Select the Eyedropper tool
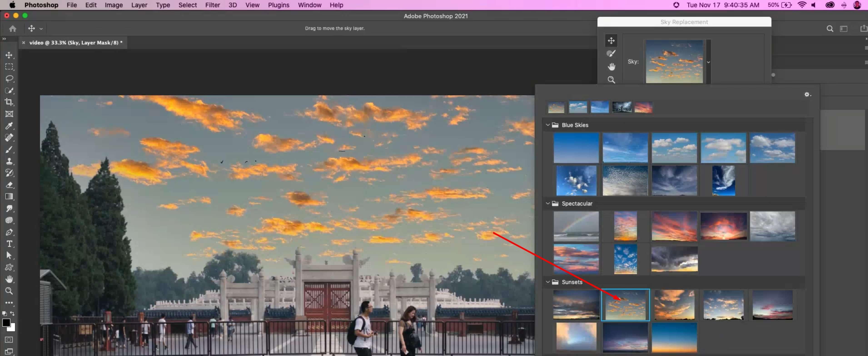Screen dimensions: 868x356 pos(9,126)
